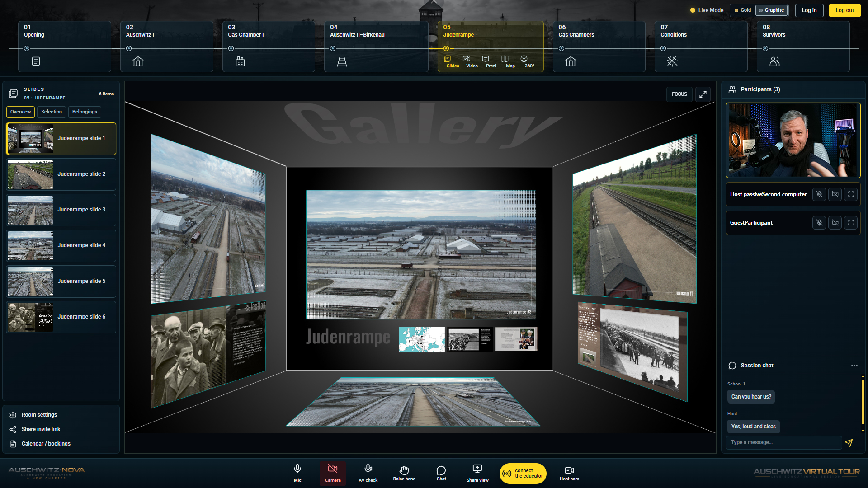Image resolution: width=868 pixels, height=488 pixels.
Task: Click the Judenrampe timeline marker dot
Action: click(446, 48)
